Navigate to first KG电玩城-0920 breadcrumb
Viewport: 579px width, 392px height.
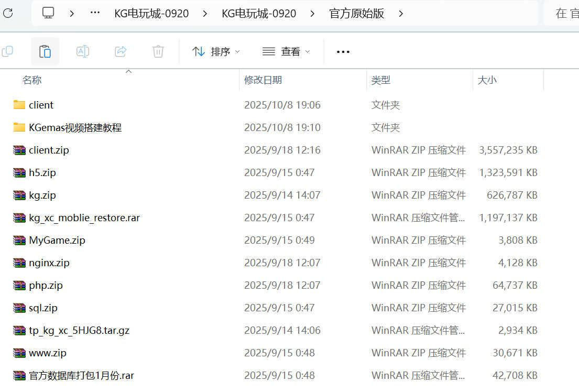tap(151, 14)
